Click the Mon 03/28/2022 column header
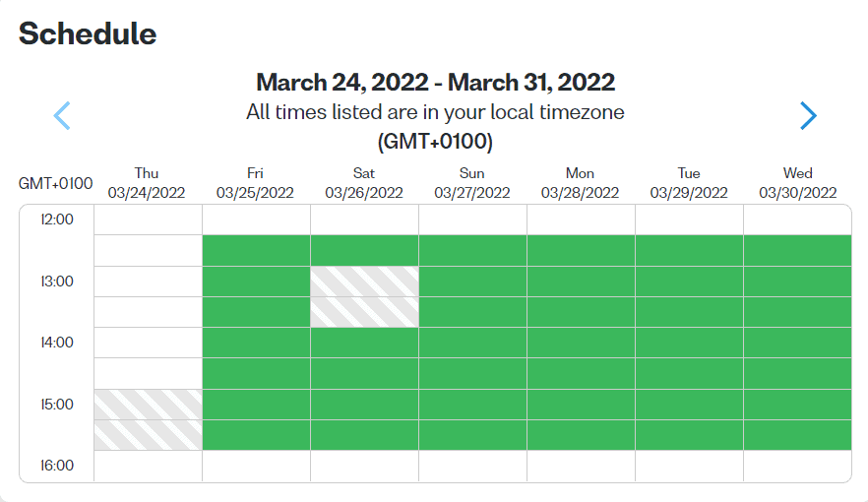This screenshot has height=502, width=868. (581, 183)
